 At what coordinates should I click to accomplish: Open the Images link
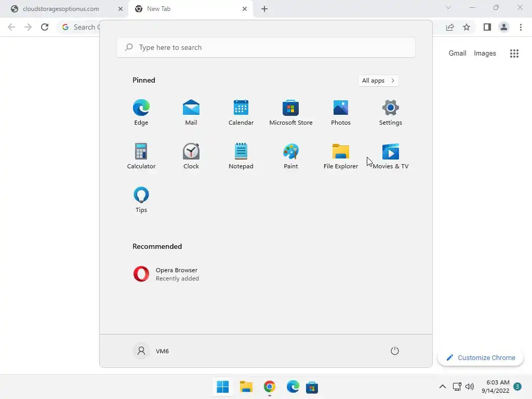click(485, 54)
